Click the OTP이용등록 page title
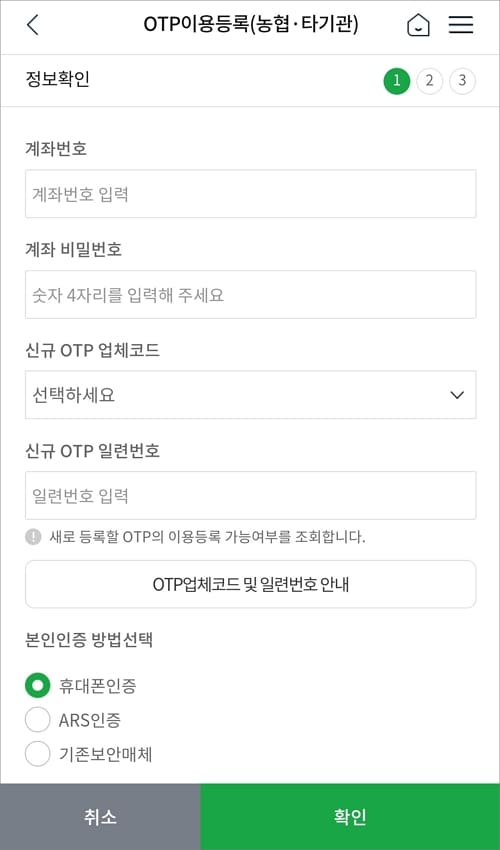Image resolution: width=500 pixels, height=850 pixels. click(251, 24)
